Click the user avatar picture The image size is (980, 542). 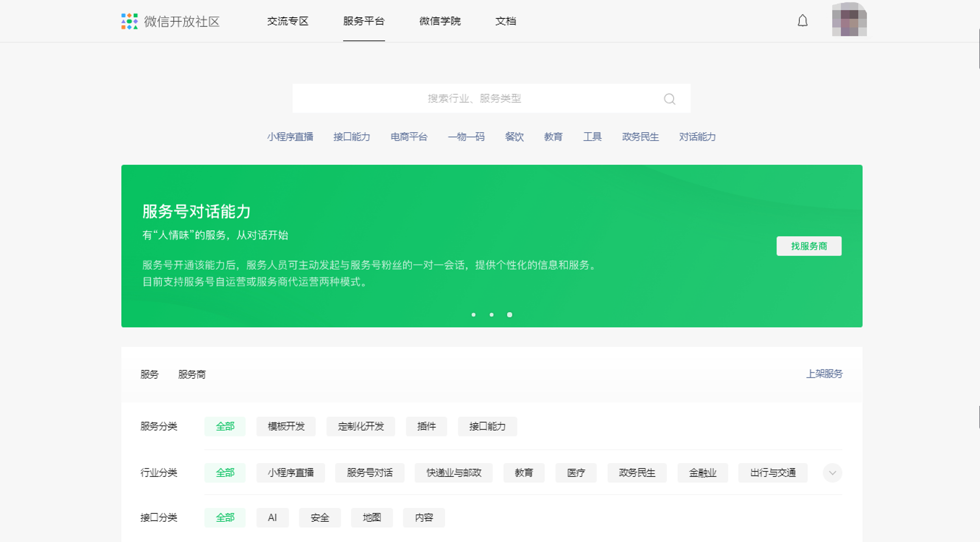pyautogui.click(x=849, y=20)
